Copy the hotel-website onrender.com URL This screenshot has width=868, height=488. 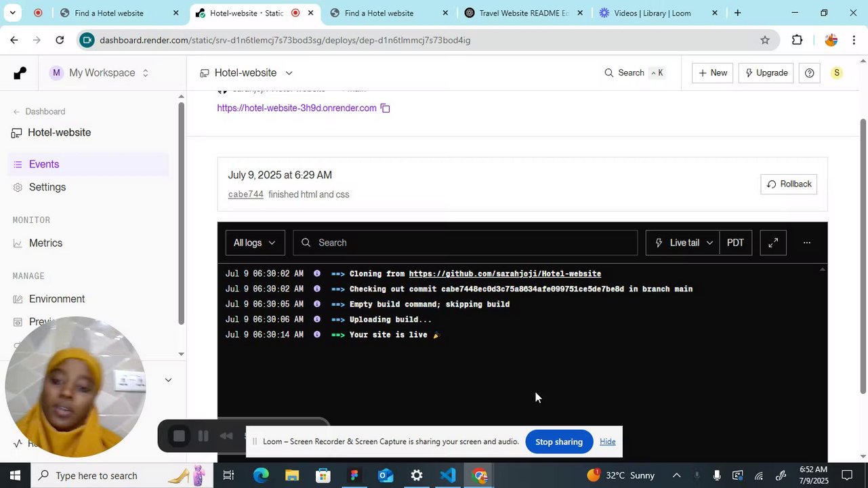tap(385, 108)
